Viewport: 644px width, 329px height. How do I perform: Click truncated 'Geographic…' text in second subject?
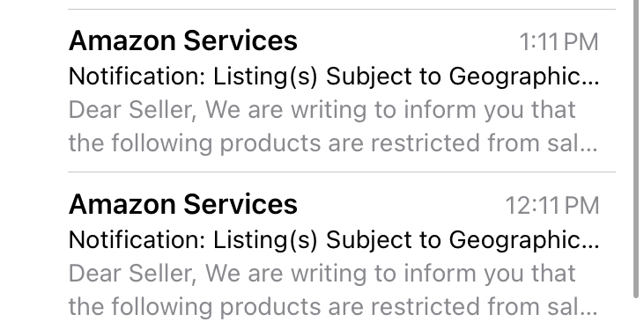[523, 240]
